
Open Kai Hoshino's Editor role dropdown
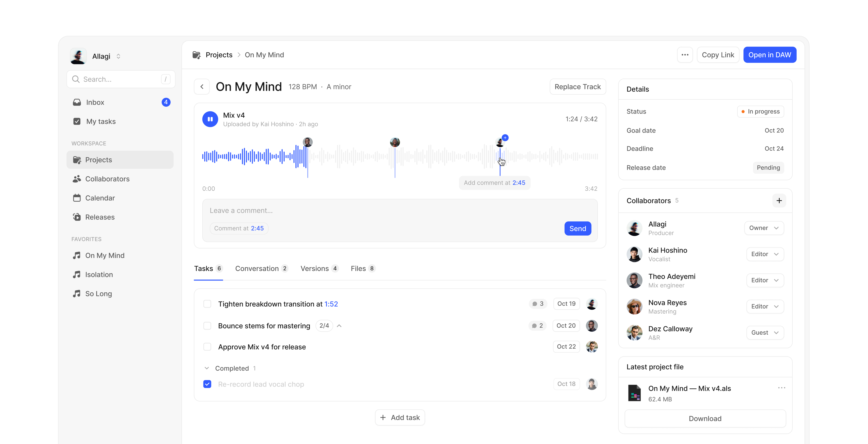point(765,254)
